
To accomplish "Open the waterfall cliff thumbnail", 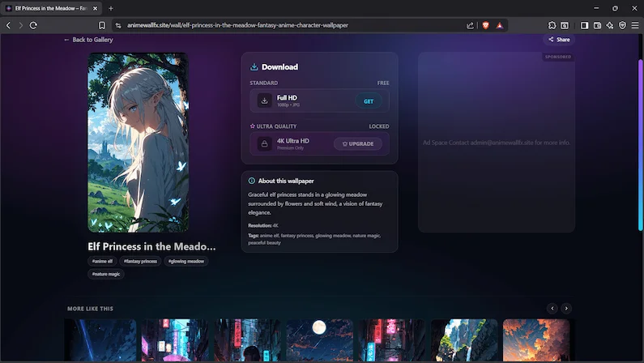I will (464, 340).
